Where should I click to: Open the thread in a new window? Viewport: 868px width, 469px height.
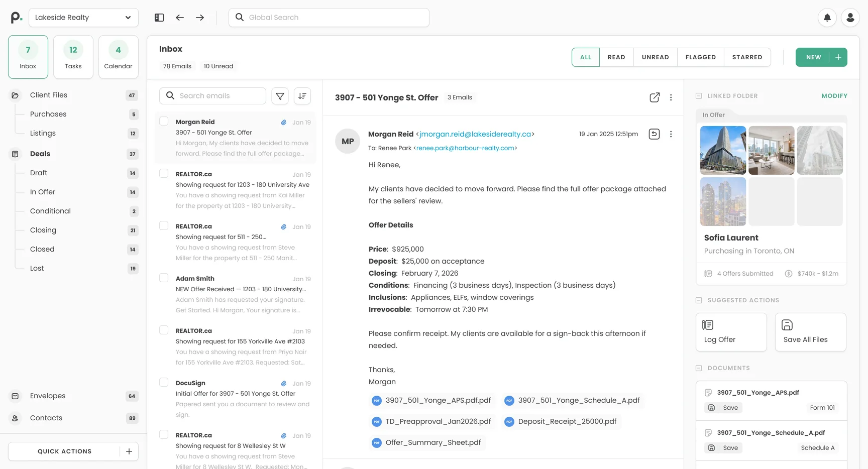click(654, 97)
